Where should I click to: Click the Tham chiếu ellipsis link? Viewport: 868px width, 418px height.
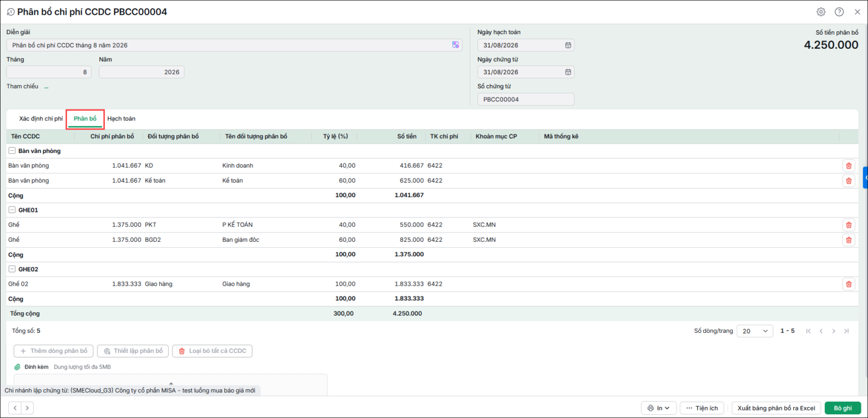(47, 87)
